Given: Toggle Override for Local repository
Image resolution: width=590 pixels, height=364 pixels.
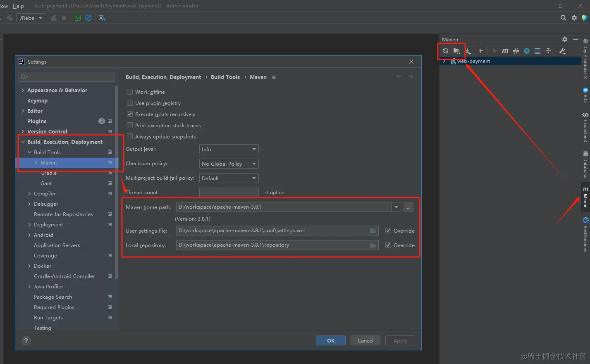Looking at the screenshot, I should click(388, 245).
